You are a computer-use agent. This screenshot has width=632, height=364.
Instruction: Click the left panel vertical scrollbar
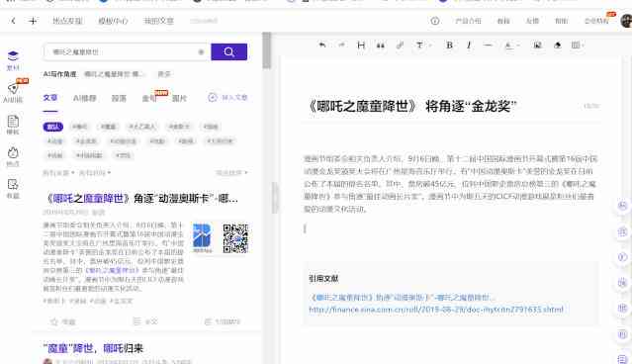(x=266, y=50)
